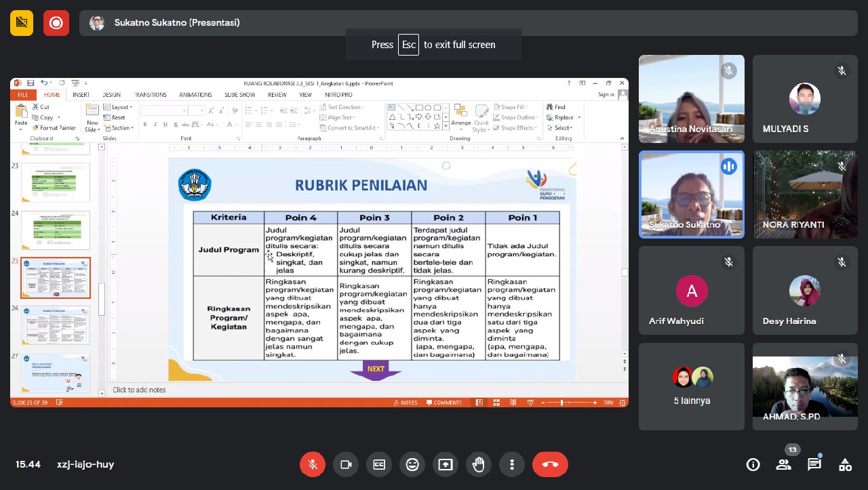
Task: Click the purple NEXT arrow button
Action: tap(376, 370)
